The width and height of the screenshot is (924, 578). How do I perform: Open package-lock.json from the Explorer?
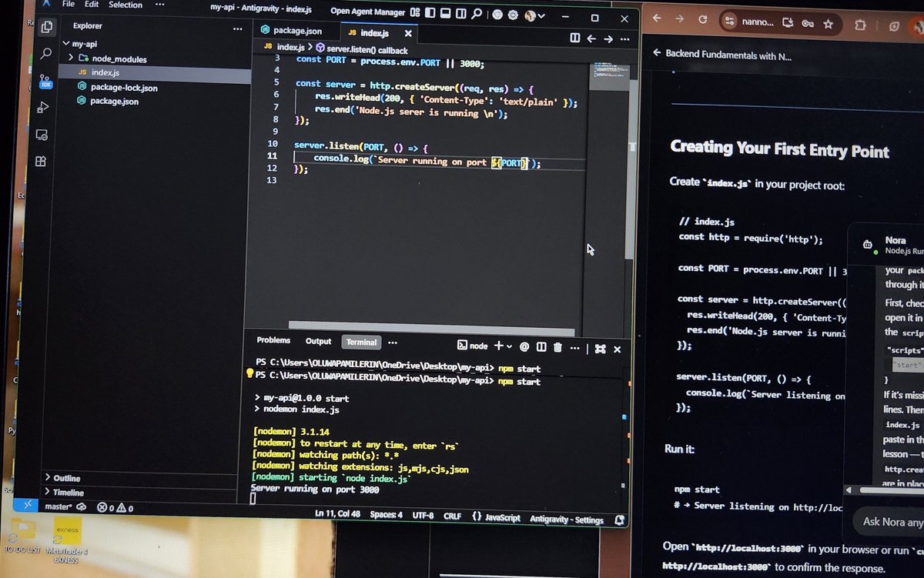(123, 88)
